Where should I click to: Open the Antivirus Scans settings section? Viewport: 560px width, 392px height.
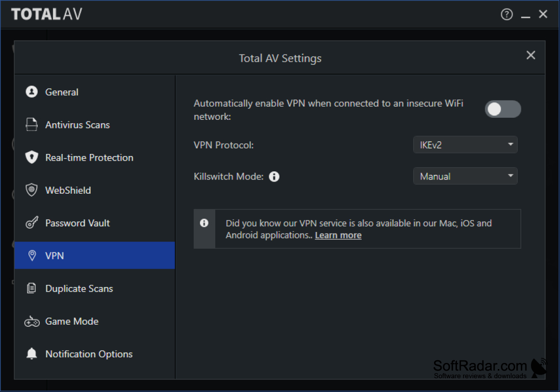(x=95, y=125)
